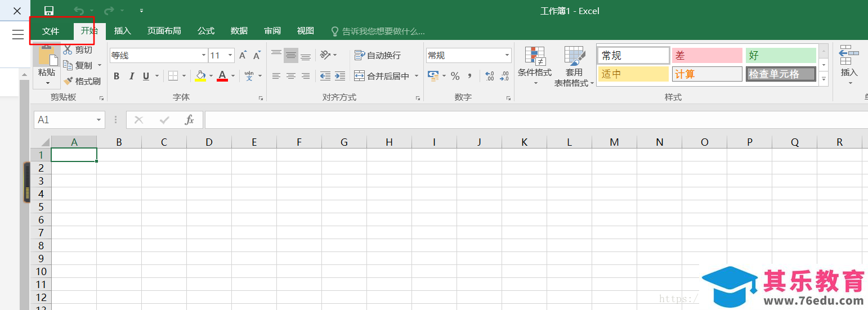Click the accounting currency format icon

[433, 76]
